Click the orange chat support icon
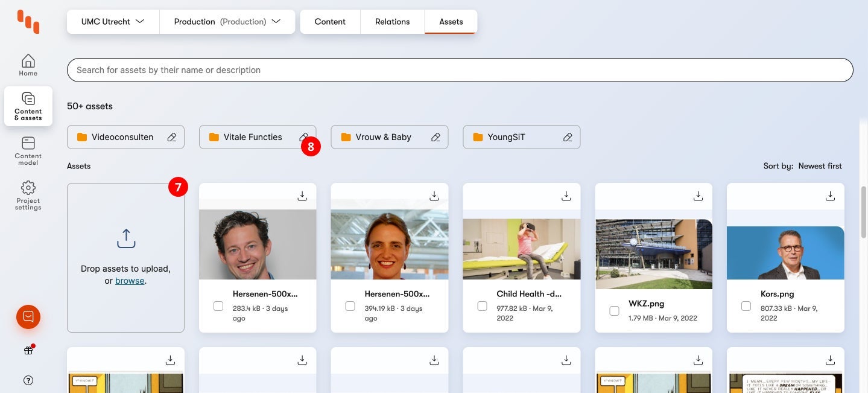 (x=28, y=317)
